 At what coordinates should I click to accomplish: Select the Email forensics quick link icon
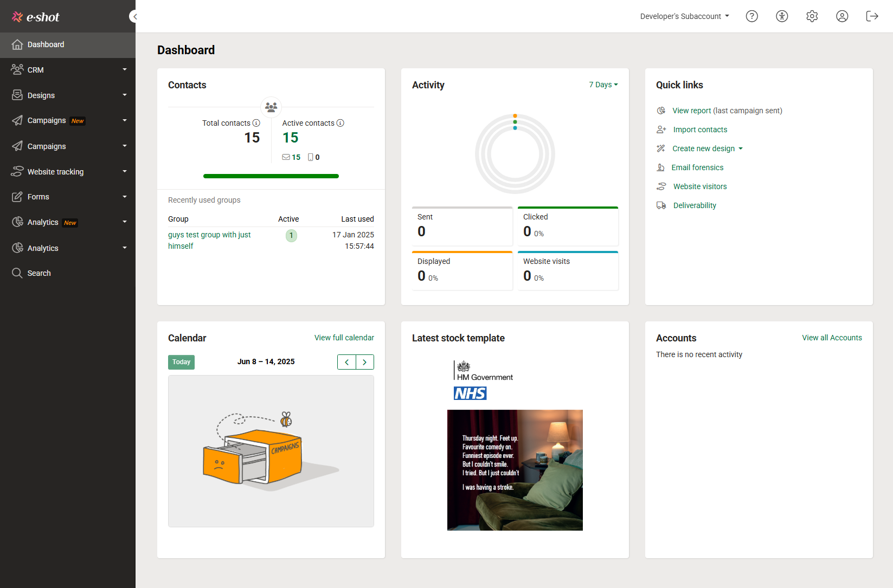pyautogui.click(x=661, y=167)
